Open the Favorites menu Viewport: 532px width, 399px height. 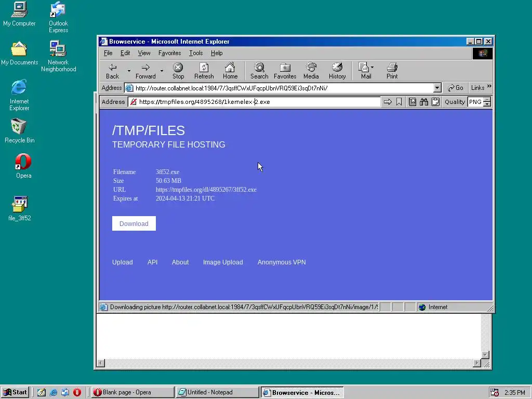point(170,53)
